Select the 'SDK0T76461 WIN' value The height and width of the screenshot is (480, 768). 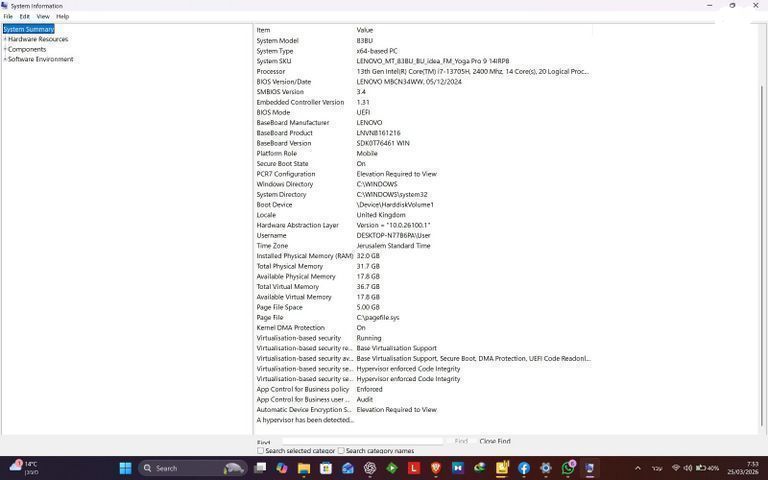(383, 144)
